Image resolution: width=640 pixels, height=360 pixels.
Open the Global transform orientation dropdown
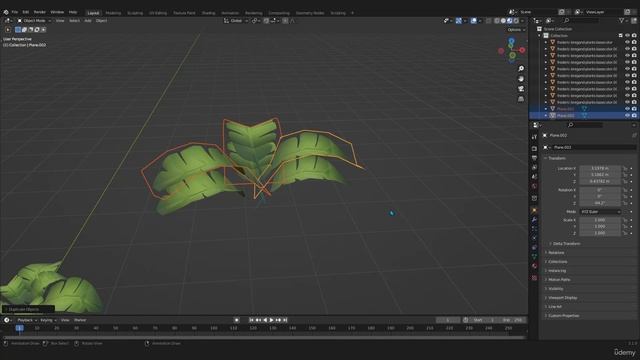click(236, 21)
